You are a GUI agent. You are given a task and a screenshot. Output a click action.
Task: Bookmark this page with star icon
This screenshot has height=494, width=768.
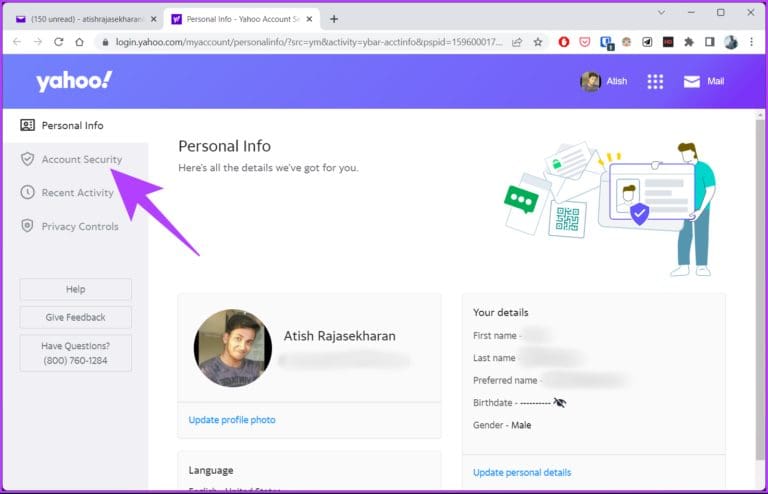point(538,42)
